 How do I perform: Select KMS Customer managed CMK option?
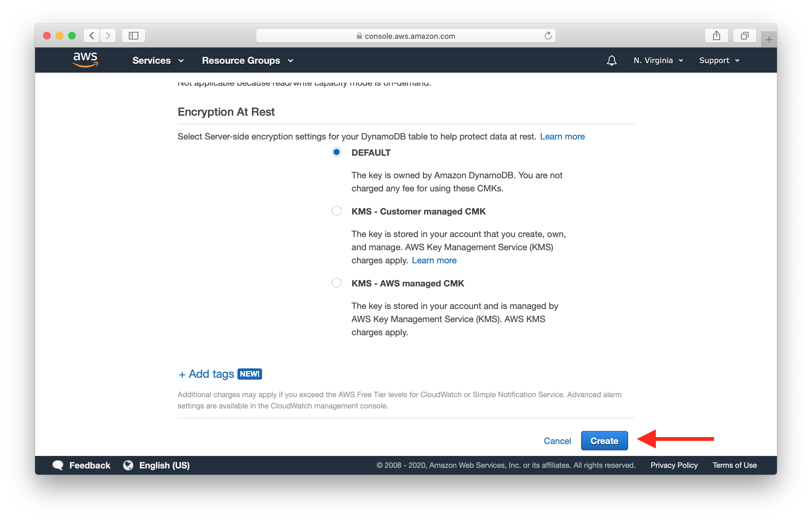pos(337,211)
